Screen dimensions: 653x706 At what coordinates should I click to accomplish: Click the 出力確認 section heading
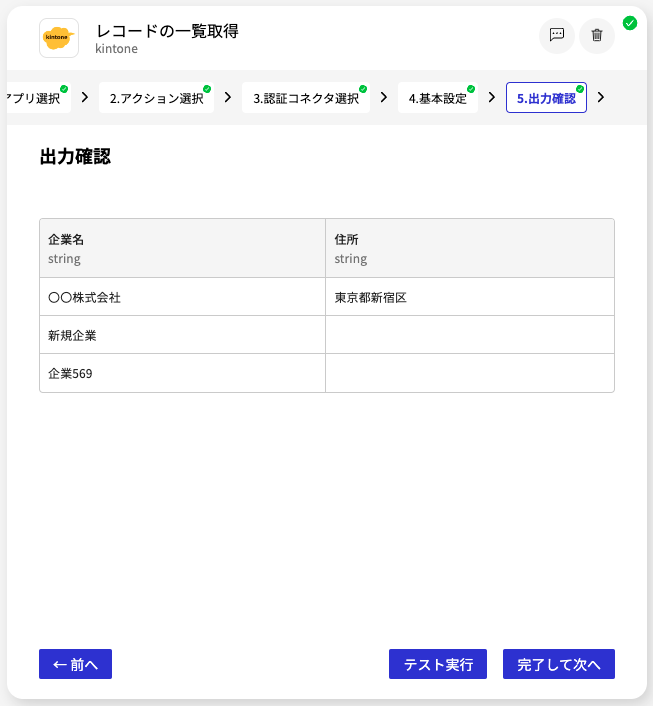click(x=75, y=157)
